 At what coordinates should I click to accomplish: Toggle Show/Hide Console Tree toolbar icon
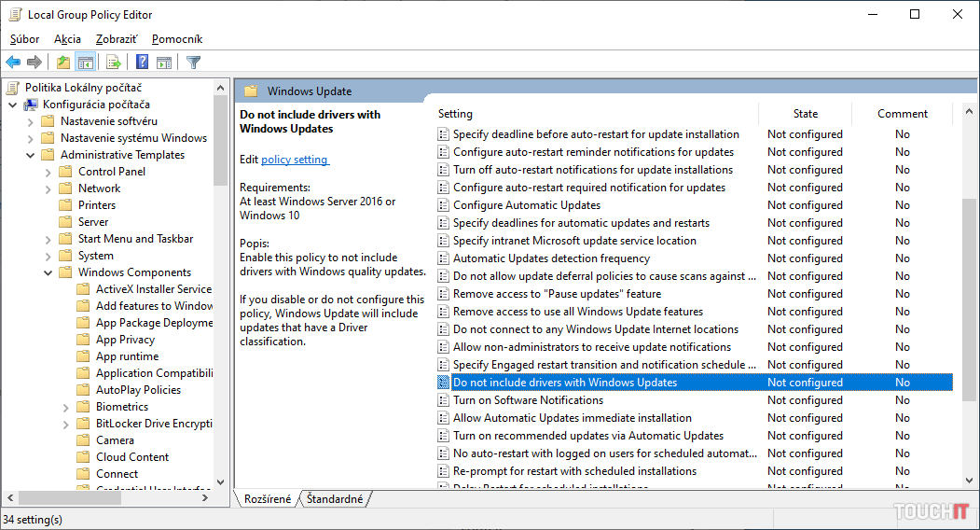pos(85,63)
